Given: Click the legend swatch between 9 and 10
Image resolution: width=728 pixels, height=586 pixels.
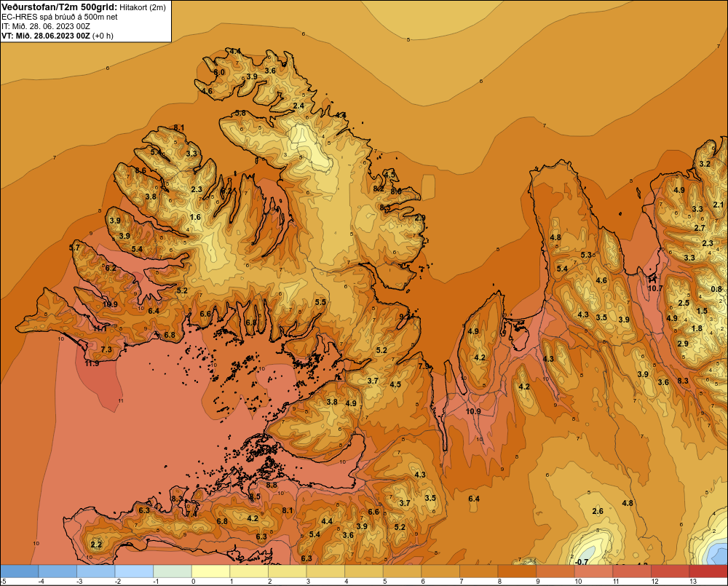Looking at the screenshot, I should pos(555,571).
